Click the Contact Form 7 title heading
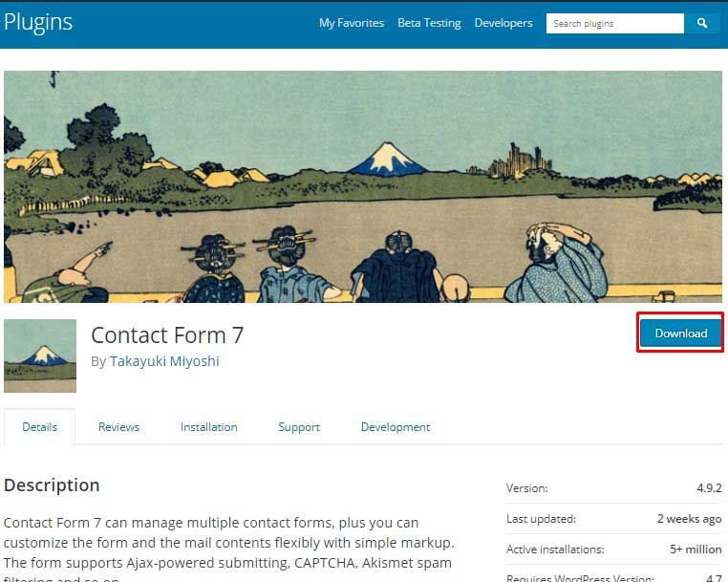This screenshot has height=582, width=728. (x=167, y=334)
